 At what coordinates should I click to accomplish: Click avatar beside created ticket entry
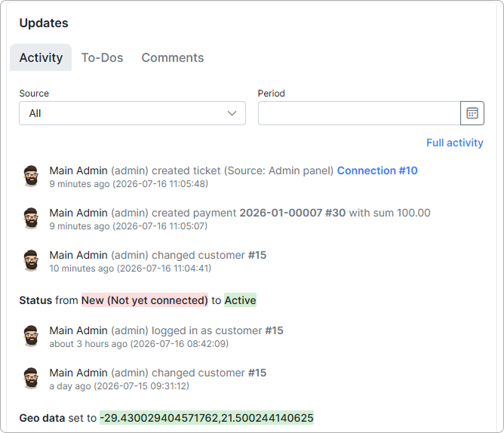click(31, 176)
